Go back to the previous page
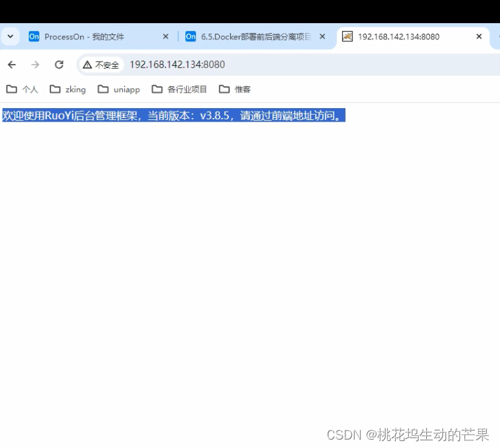The height and width of the screenshot is (448, 500). 12,65
